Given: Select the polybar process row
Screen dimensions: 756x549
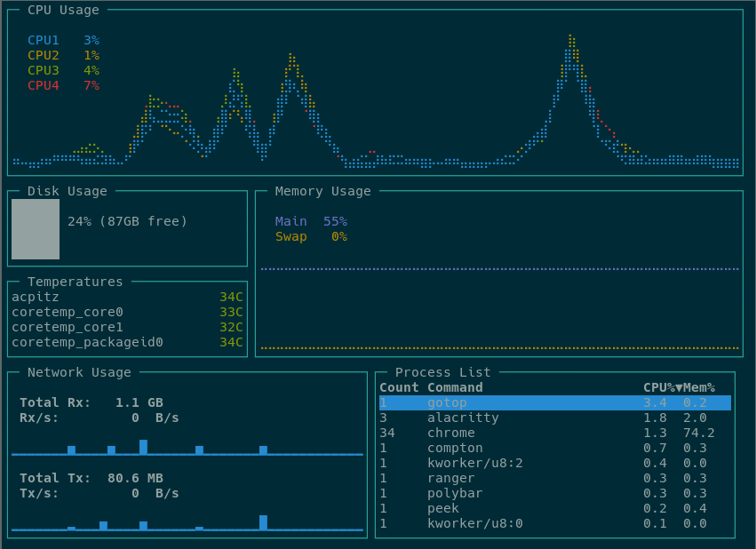Looking at the screenshot, I should click(x=555, y=494).
